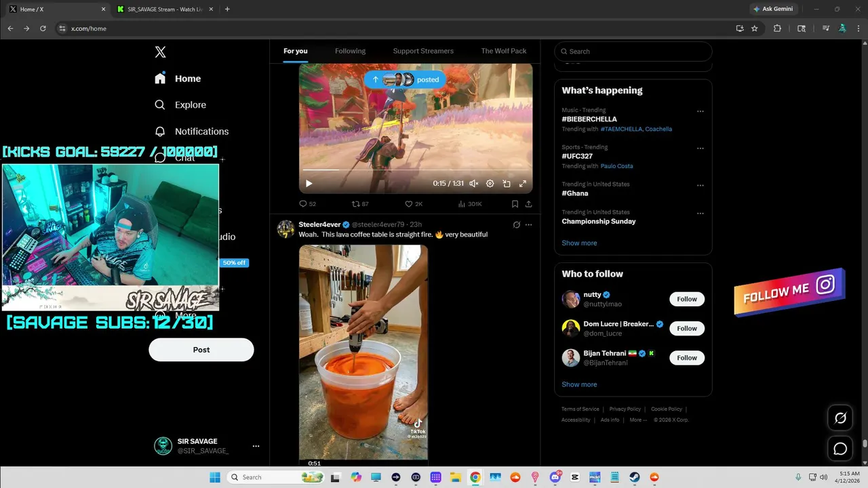Screen dimensions: 868x488
Task: Open more options for Championship Sunday trend
Action: click(x=701, y=213)
